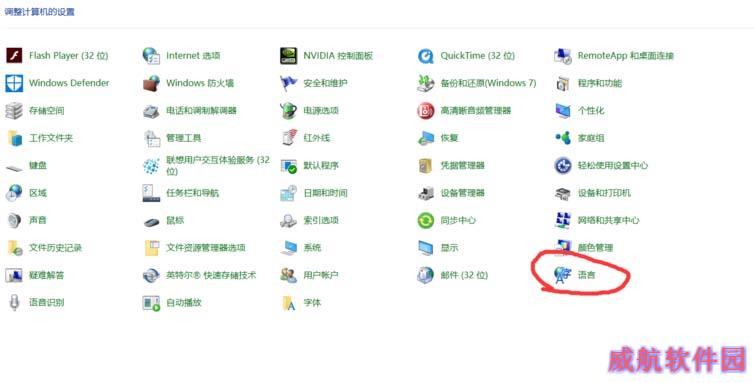
Task: Open the 恢复 link
Action: click(x=449, y=138)
